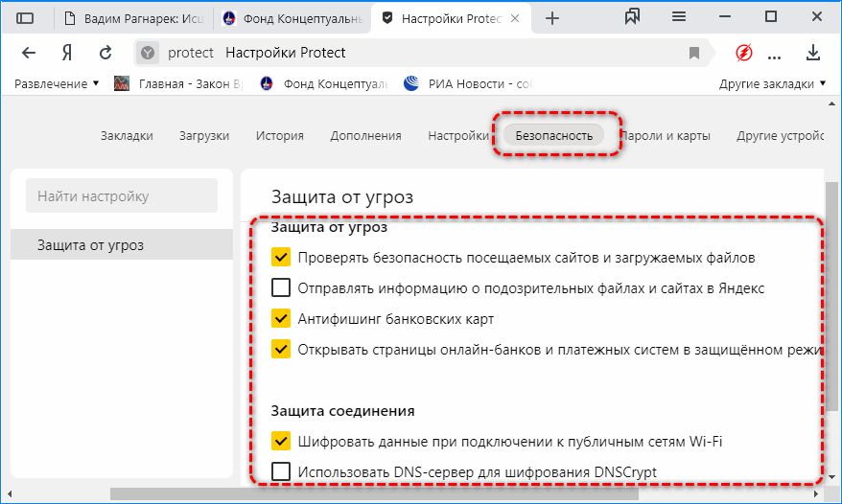Bookmark this page with flag icon
The height and width of the screenshot is (504, 842).
(x=693, y=53)
